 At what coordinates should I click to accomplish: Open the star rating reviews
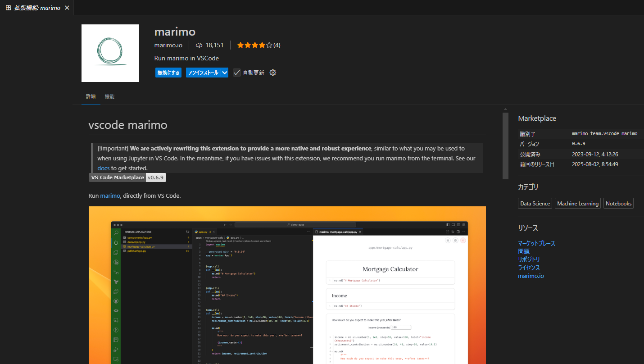pyautogui.click(x=259, y=45)
